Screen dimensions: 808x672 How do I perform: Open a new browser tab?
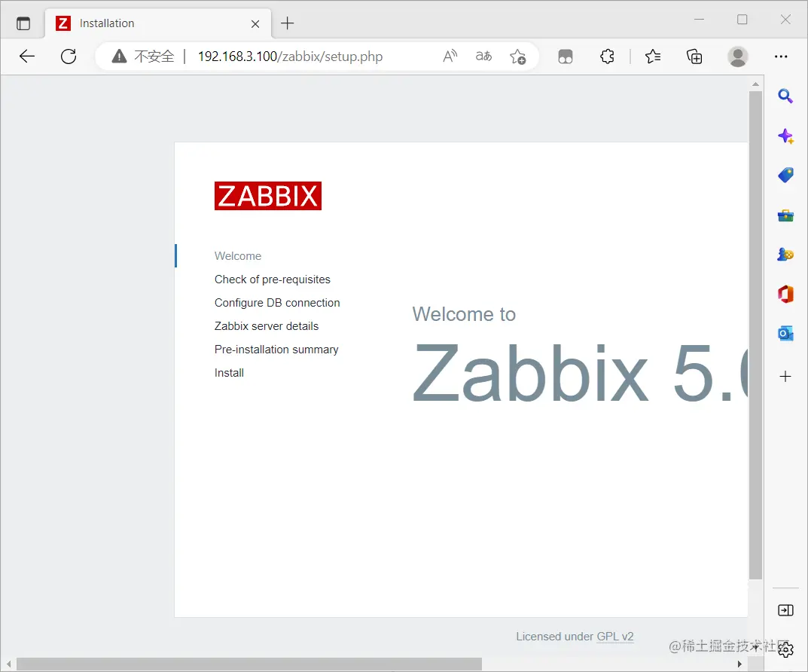pos(287,23)
